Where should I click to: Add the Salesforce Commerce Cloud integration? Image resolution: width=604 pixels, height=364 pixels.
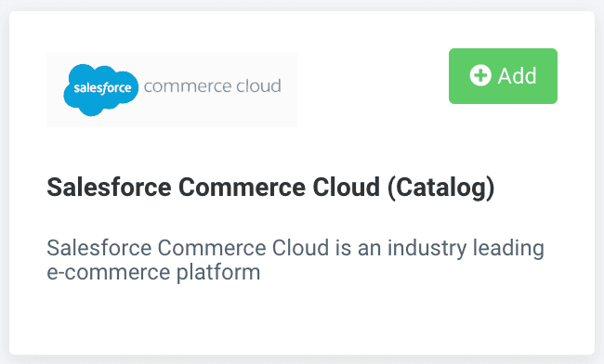(503, 76)
